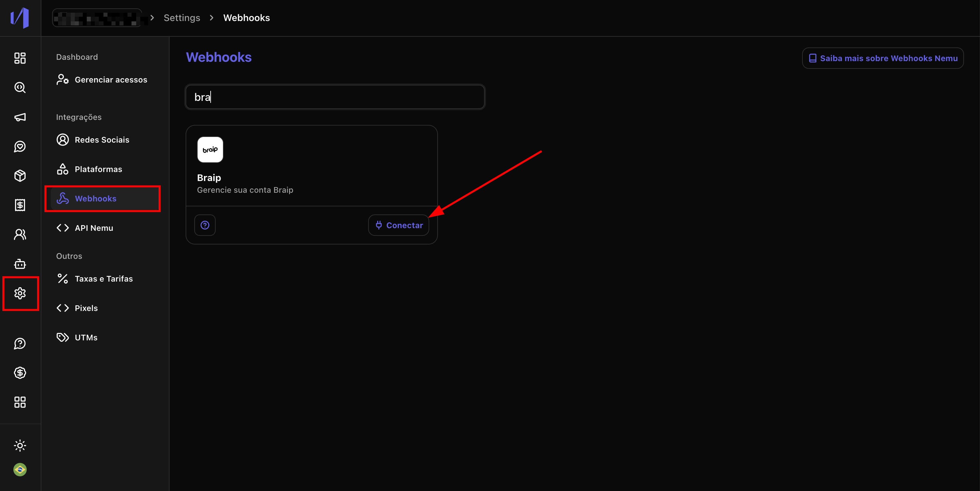Click the package box icon in sidebar
The image size is (980, 491).
(20, 176)
